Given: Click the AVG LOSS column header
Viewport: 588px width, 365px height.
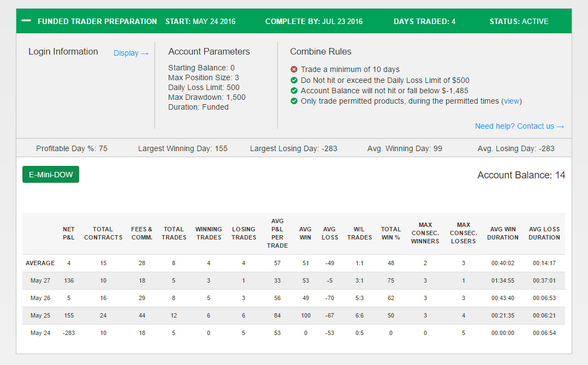Looking at the screenshot, I should pyautogui.click(x=330, y=233).
